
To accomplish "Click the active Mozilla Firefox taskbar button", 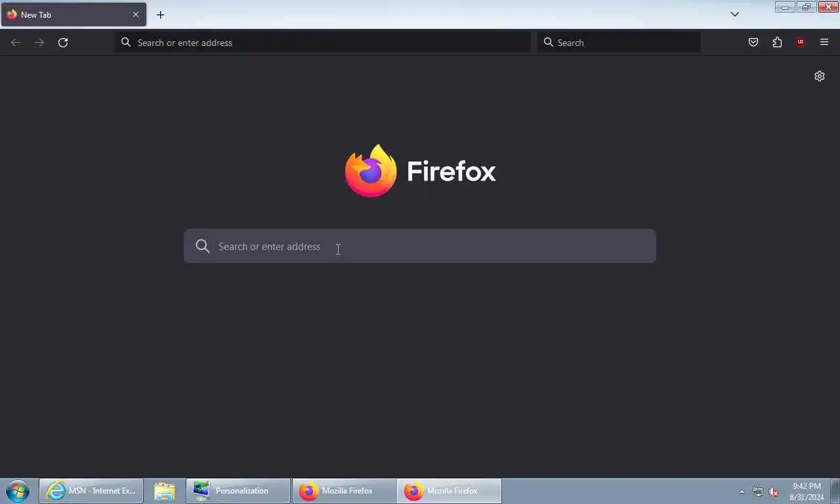I will (x=450, y=491).
